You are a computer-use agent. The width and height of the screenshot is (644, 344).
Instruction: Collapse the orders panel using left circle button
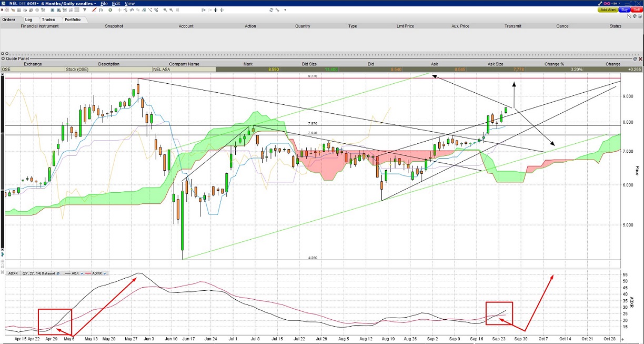click(3, 53)
